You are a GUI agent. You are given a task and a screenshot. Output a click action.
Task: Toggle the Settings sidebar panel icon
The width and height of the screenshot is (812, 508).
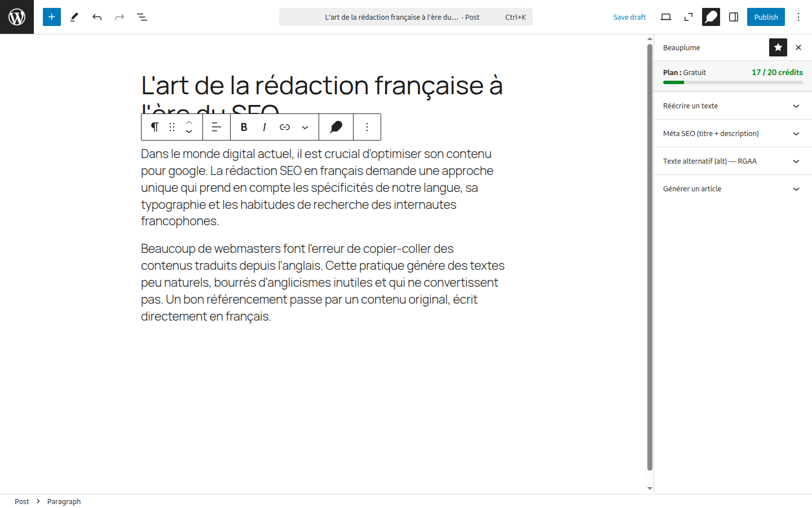pyautogui.click(x=734, y=17)
